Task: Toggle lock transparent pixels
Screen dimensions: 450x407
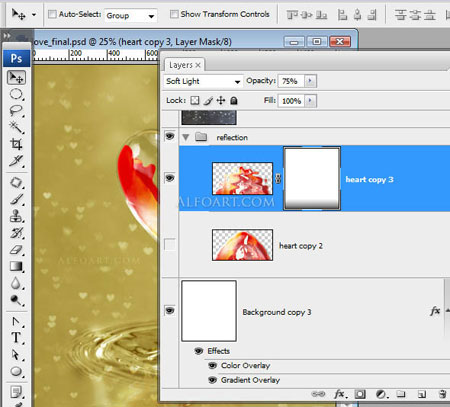Action: click(195, 100)
